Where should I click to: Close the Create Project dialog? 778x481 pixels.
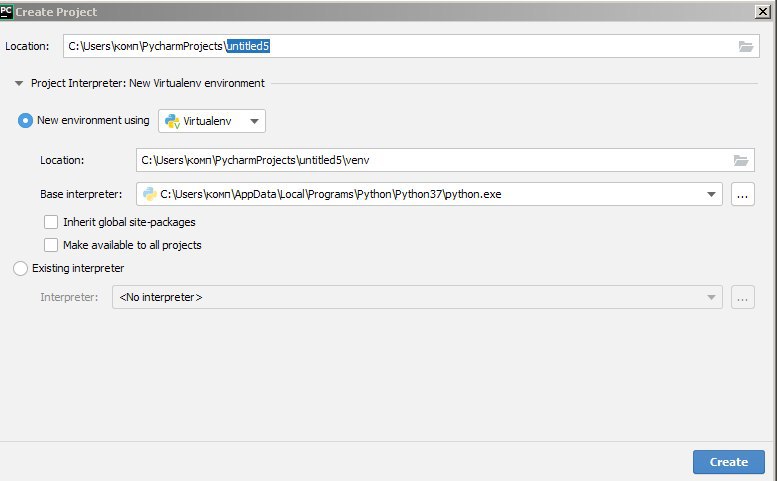click(x=763, y=11)
